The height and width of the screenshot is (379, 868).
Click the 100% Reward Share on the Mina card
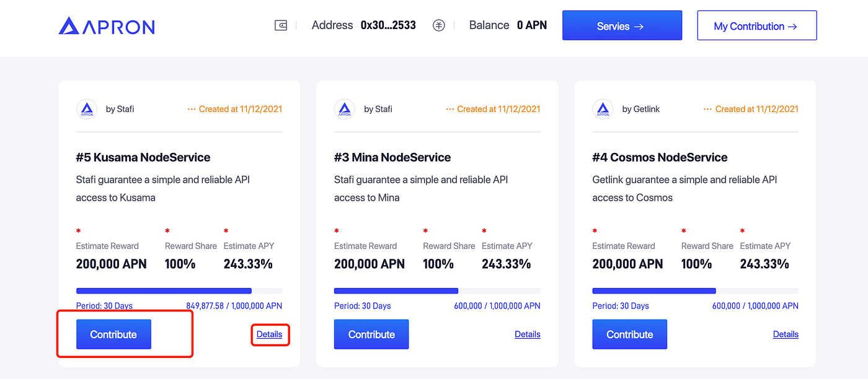438,264
